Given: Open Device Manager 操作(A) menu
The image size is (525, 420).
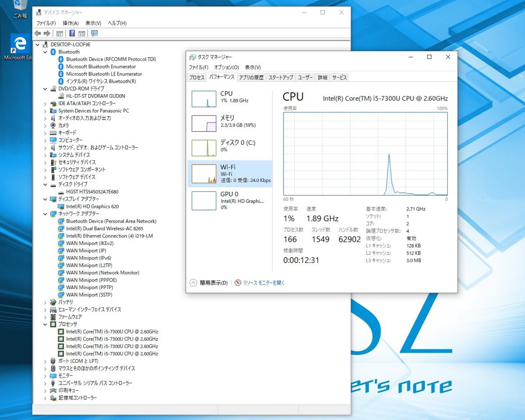Looking at the screenshot, I should pos(70,23).
